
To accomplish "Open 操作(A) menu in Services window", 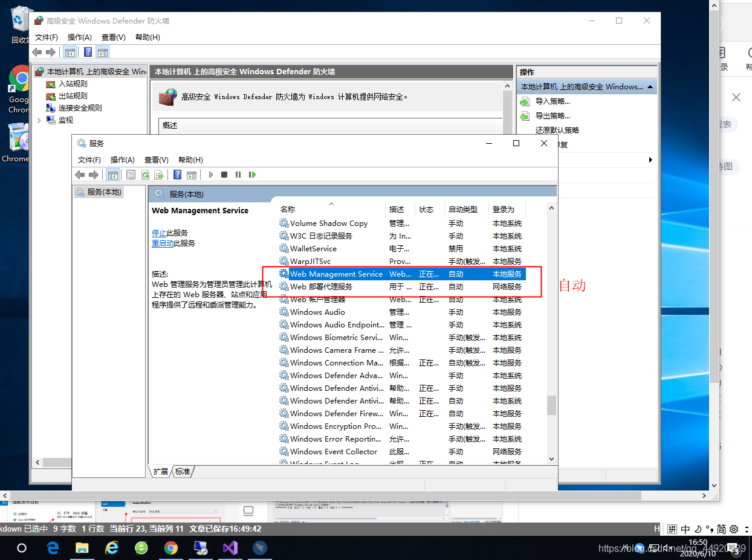I will pos(123,159).
